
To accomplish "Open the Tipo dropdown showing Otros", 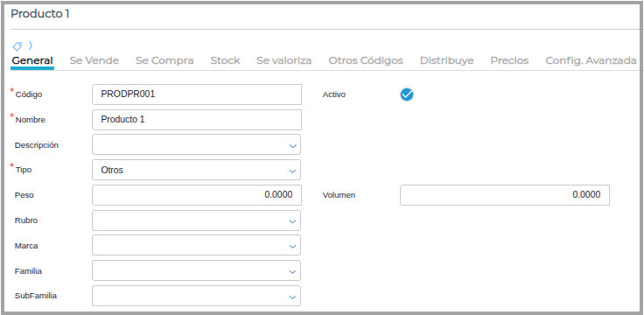I will [196, 170].
